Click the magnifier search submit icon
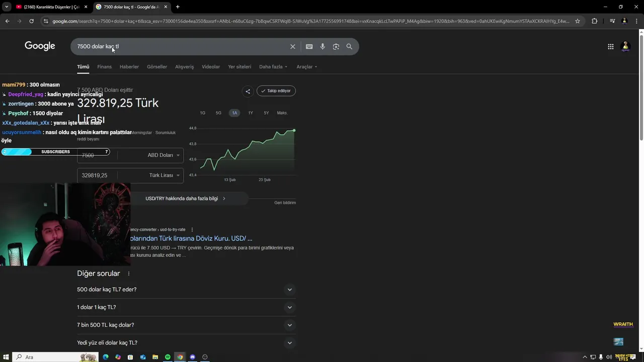 [x=349, y=47]
